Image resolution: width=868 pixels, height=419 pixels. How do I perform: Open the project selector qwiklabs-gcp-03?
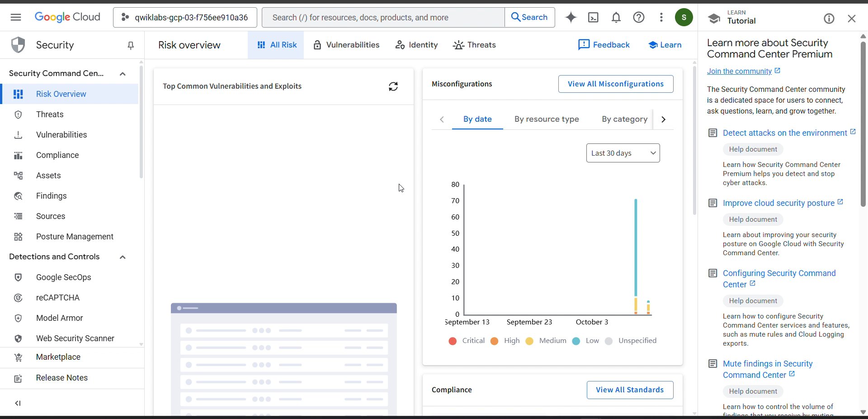(185, 17)
